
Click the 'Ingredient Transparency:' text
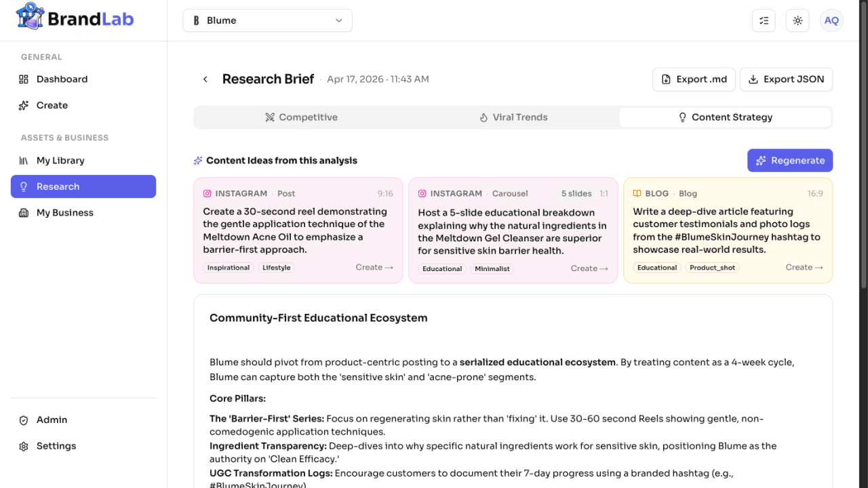coord(268,446)
